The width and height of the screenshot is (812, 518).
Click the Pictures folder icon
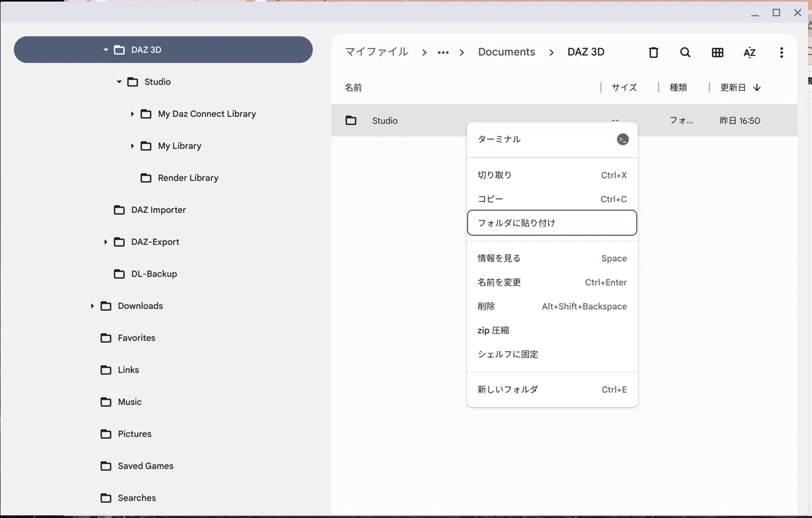[106, 434]
